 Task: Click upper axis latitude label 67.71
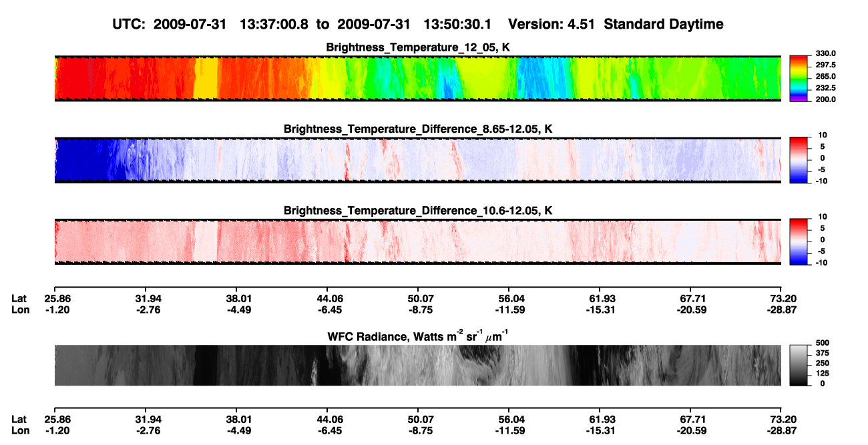click(x=693, y=299)
